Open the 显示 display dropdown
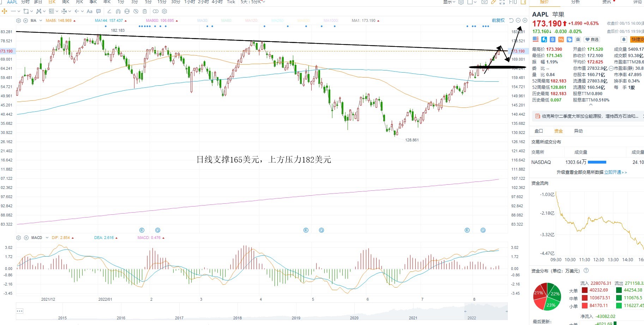This screenshot has width=644, height=325. pos(449,2)
